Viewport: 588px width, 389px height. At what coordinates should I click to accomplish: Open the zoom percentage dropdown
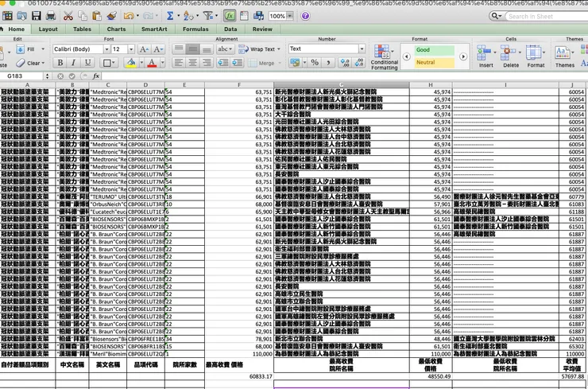[x=290, y=16]
